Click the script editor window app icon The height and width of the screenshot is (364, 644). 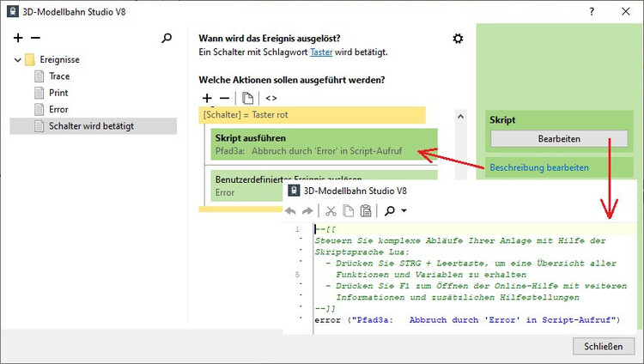tap(294, 191)
